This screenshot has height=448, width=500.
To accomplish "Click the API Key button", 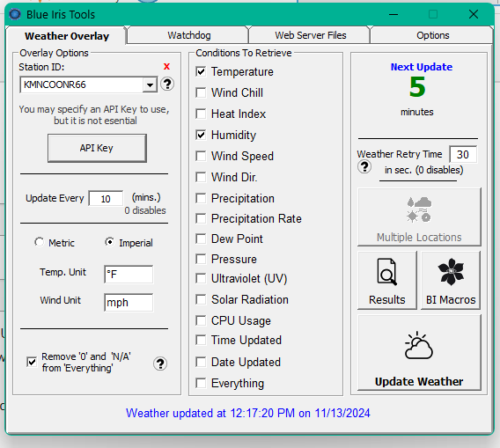I will point(97,148).
